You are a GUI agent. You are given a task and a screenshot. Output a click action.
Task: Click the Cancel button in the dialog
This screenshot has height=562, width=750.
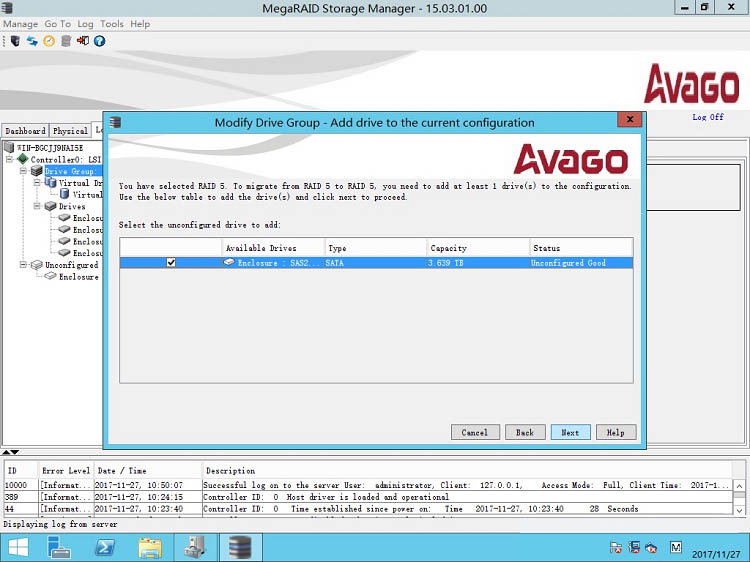click(x=475, y=432)
